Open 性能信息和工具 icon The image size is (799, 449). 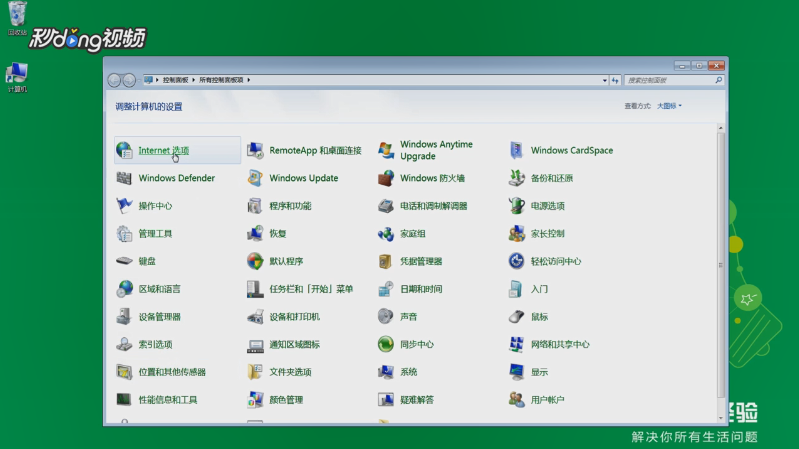coord(124,400)
